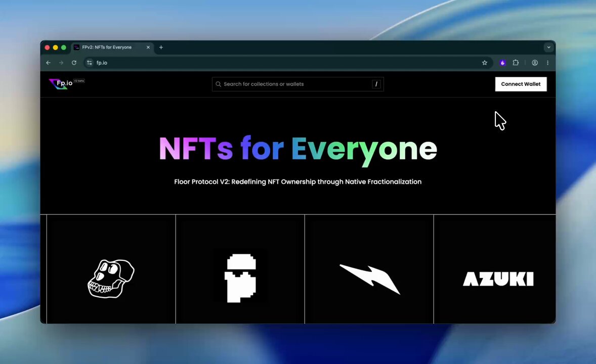Open the lightning bolt collection card

point(369,269)
